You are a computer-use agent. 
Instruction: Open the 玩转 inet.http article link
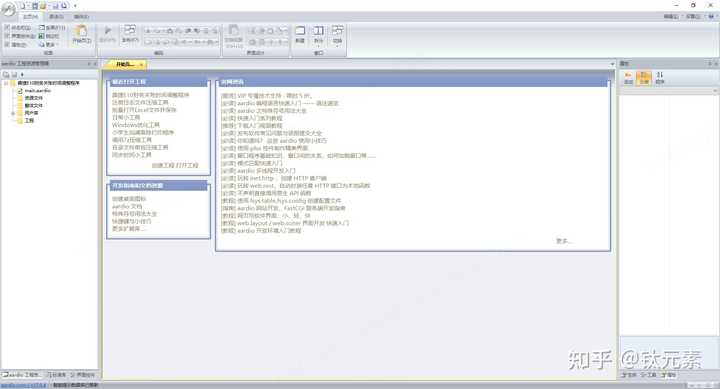pyautogui.click(x=274, y=178)
